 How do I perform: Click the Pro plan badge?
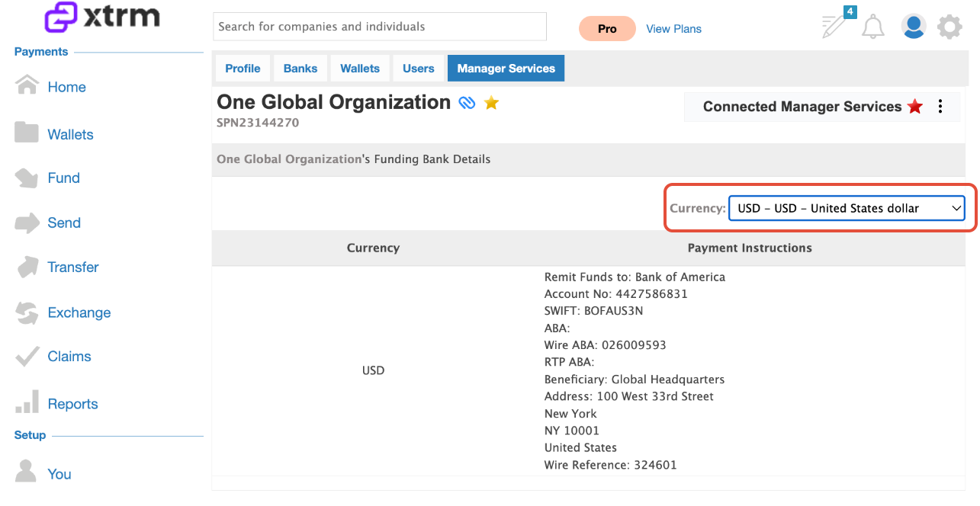[x=607, y=28]
